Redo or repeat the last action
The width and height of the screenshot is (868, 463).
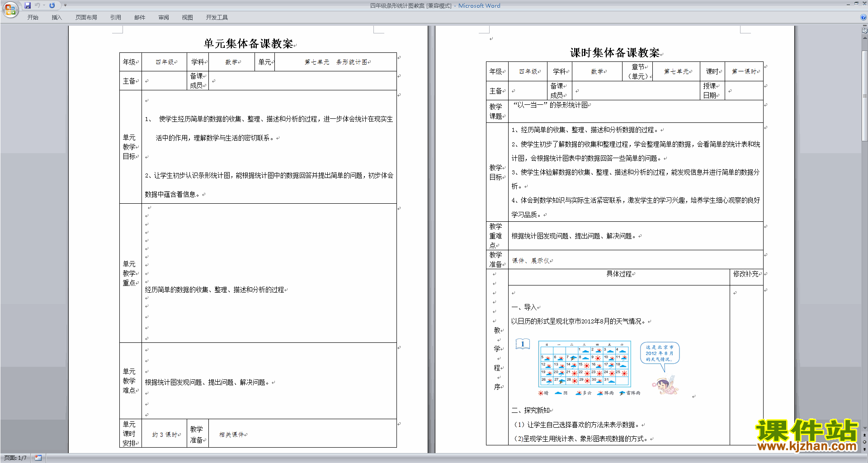coord(52,5)
